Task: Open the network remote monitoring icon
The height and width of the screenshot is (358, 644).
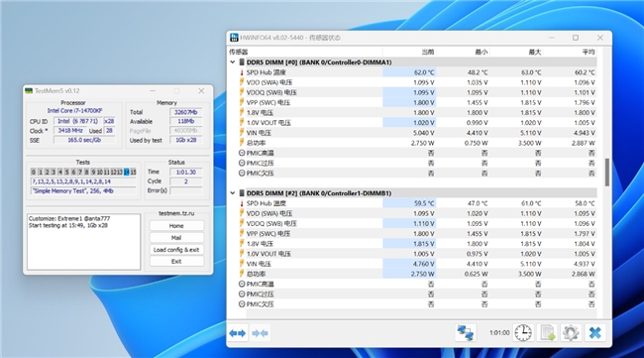Action: (466, 332)
